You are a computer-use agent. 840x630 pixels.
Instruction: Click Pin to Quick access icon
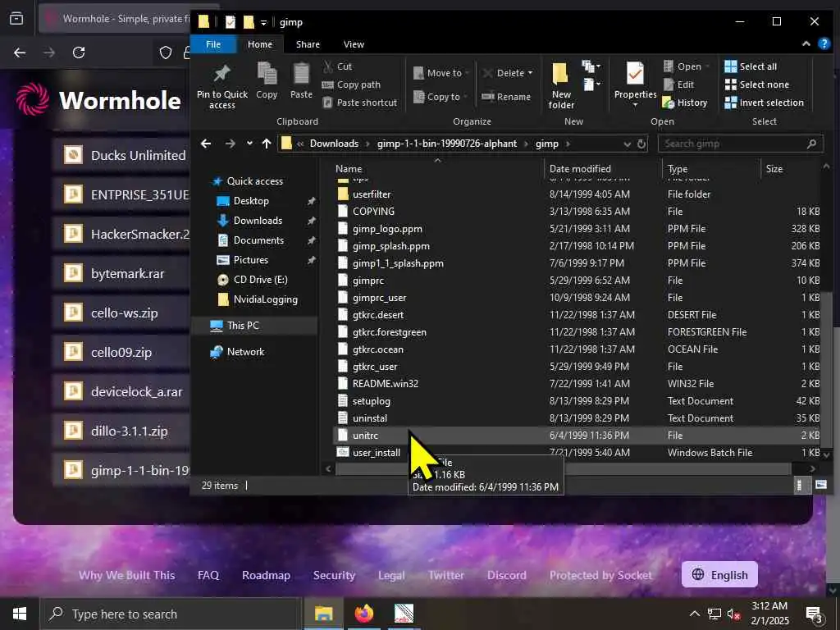click(x=221, y=85)
